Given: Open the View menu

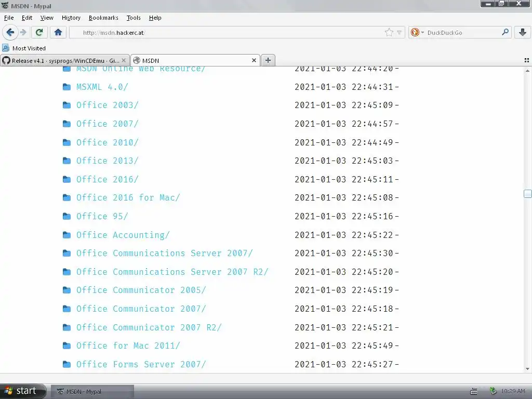Looking at the screenshot, I should 47,18.
